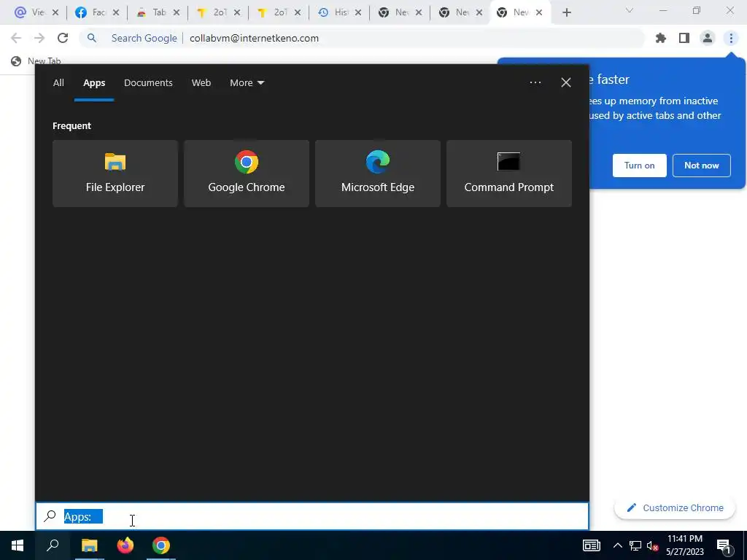Open Chrome profile avatar icon
Viewport: 747px width, 560px height.
708,38
